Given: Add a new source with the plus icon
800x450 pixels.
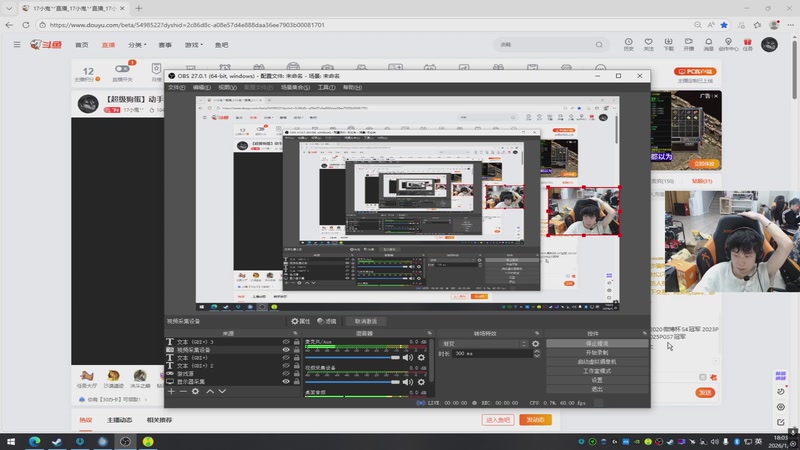Looking at the screenshot, I should pyautogui.click(x=171, y=391).
